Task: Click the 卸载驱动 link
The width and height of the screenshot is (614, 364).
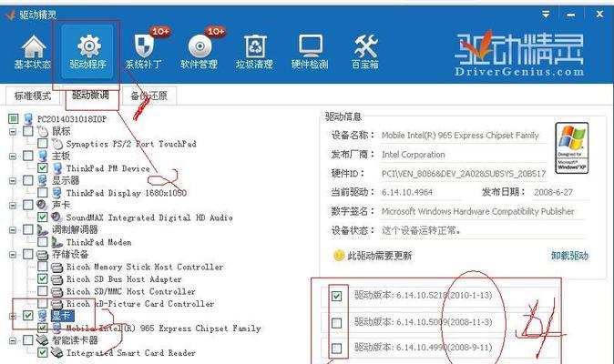Action: pos(569,256)
